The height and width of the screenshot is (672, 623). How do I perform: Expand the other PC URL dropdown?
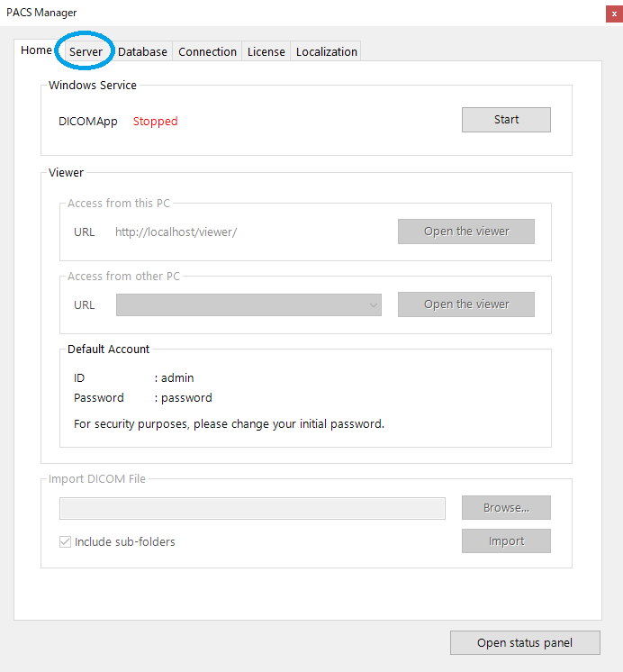(x=248, y=305)
